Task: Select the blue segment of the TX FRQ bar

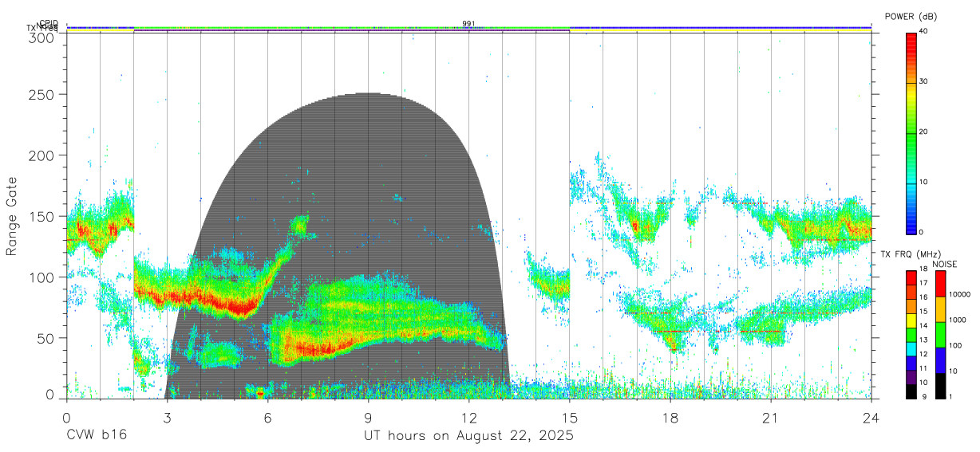Action: (x=911, y=364)
